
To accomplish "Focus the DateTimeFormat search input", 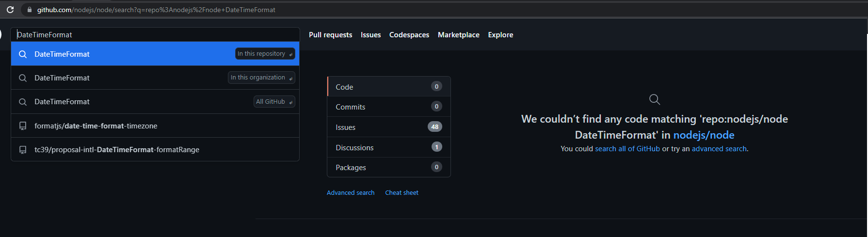I will [x=155, y=34].
